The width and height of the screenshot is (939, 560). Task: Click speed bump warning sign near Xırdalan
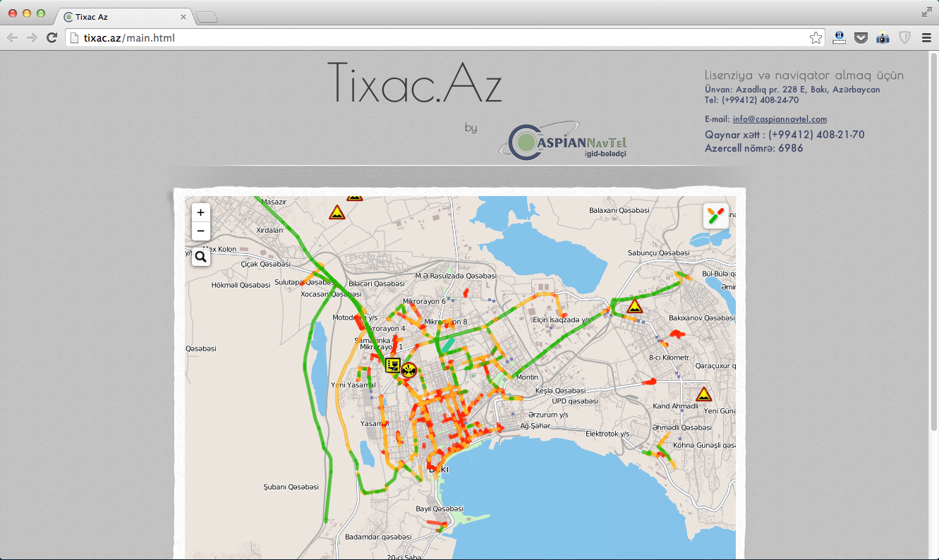(337, 212)
